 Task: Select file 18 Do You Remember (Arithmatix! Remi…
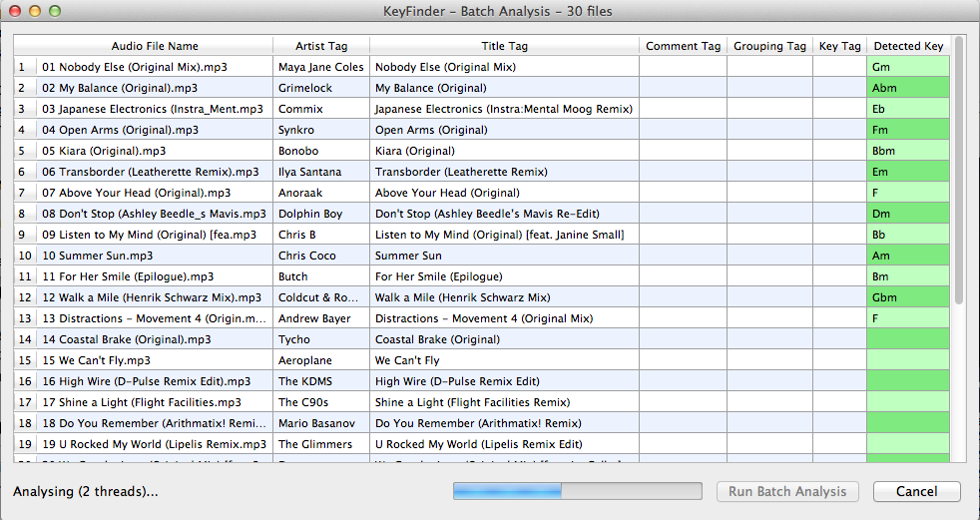[x=155, y=422]
